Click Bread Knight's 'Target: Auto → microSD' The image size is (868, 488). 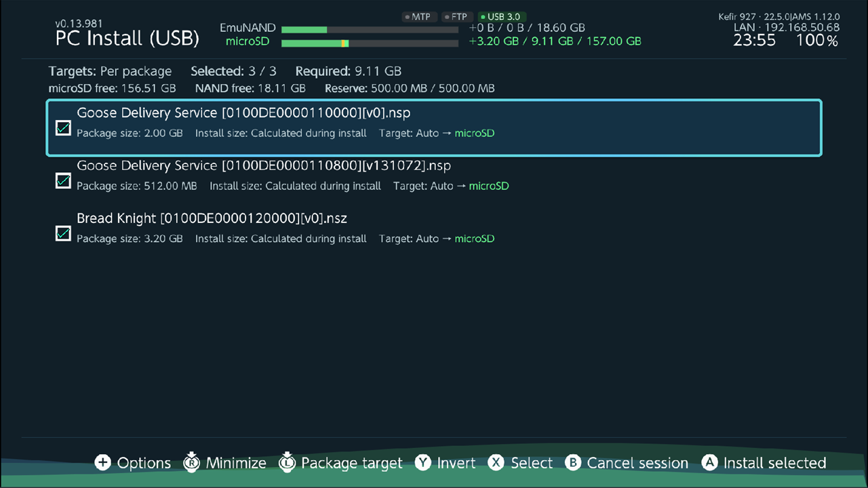tap(437, 239)
